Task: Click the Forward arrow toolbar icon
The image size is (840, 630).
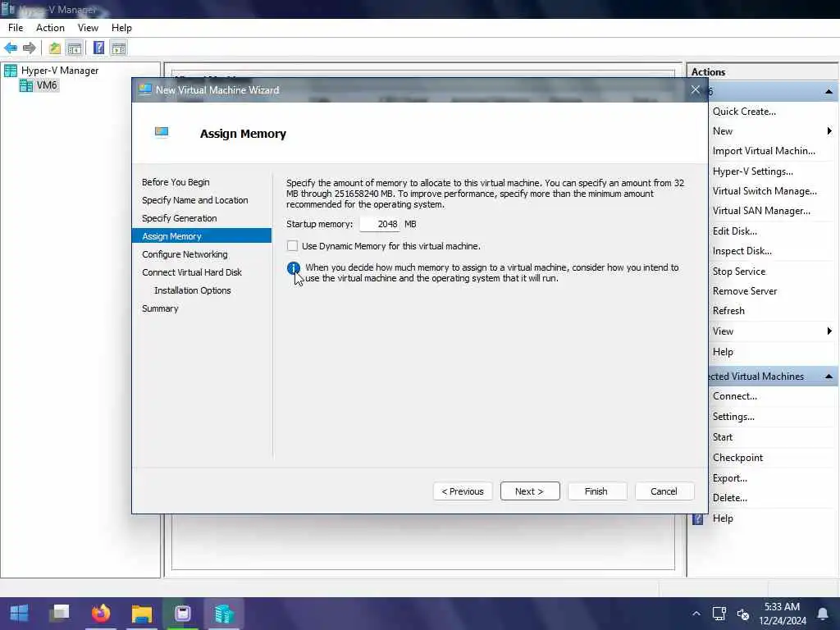Action: click(x=30, y=48)
